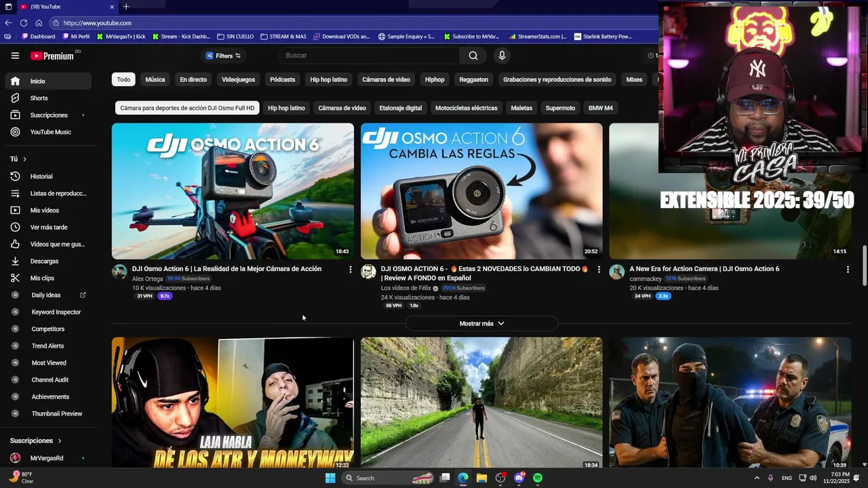Screen dimensions: 868x488
Task: Go to Inicio in the sidebar
Action: pos(47,81)
